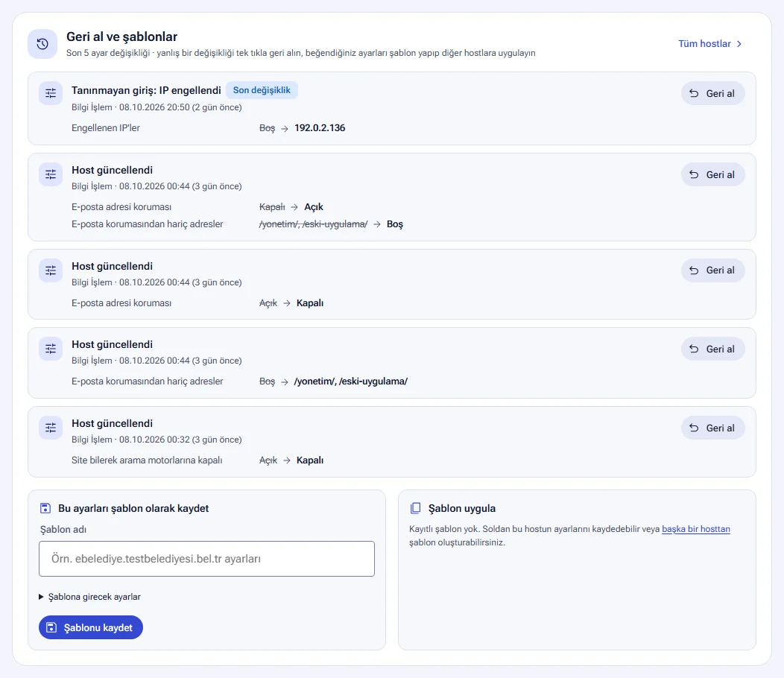Click the template icon beside "Şablon uygula"
The height and width of the screenshot is (678, 784).
click(x=415, y=508)
